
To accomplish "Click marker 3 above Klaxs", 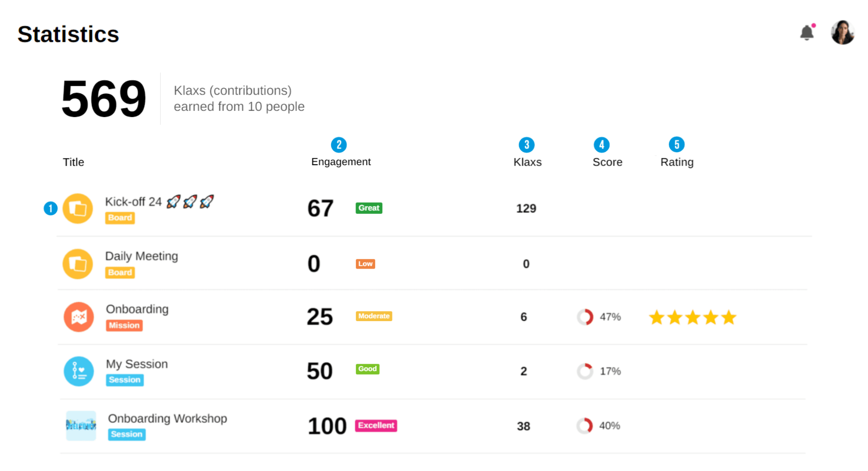I will tap(526, 145).
